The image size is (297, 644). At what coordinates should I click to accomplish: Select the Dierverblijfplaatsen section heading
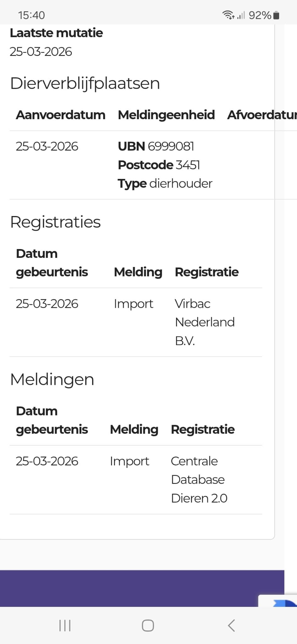[85, 83]
